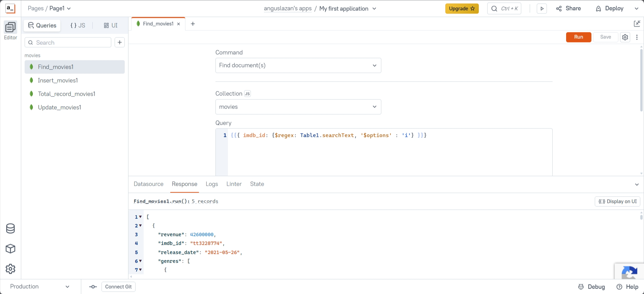Open Deploy options chevron

pyautogui.click(x=637, y=9)
